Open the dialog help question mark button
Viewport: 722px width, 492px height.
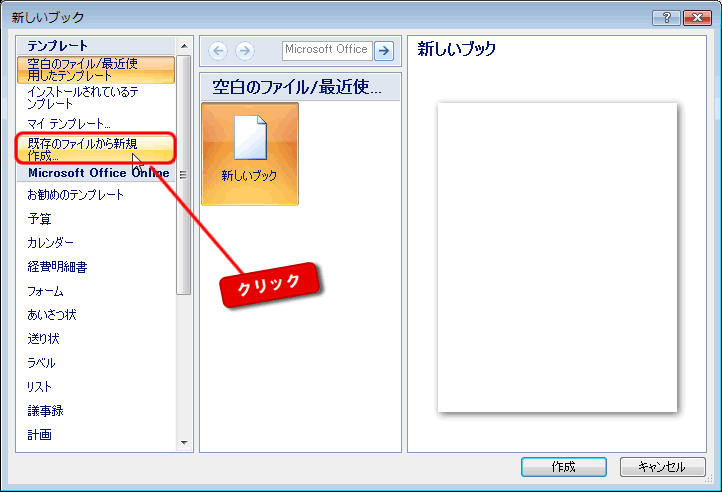pyautogui.click(x=666, y=18)
